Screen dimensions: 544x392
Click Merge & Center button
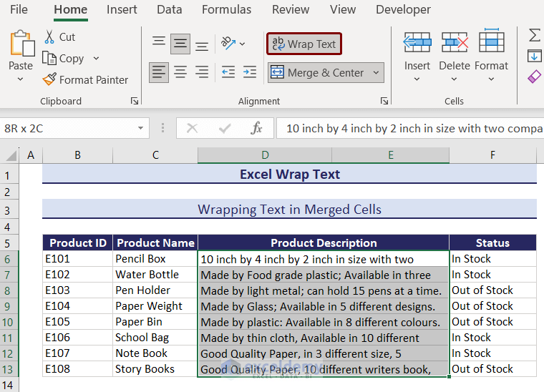317,72
